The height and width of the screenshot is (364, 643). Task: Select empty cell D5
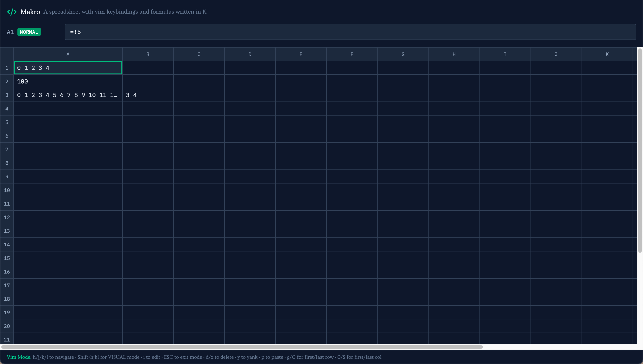(x=250, y=122)
